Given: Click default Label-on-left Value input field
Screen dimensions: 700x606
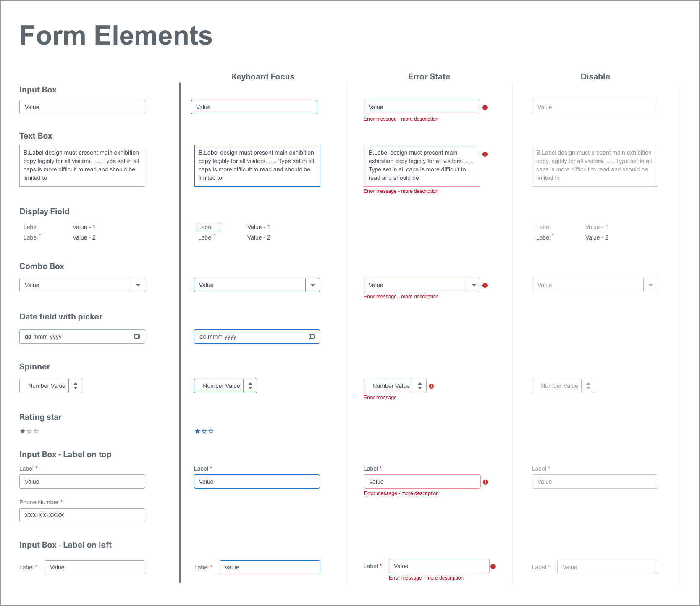Looking at the screenshot, I should pos(95,567).
